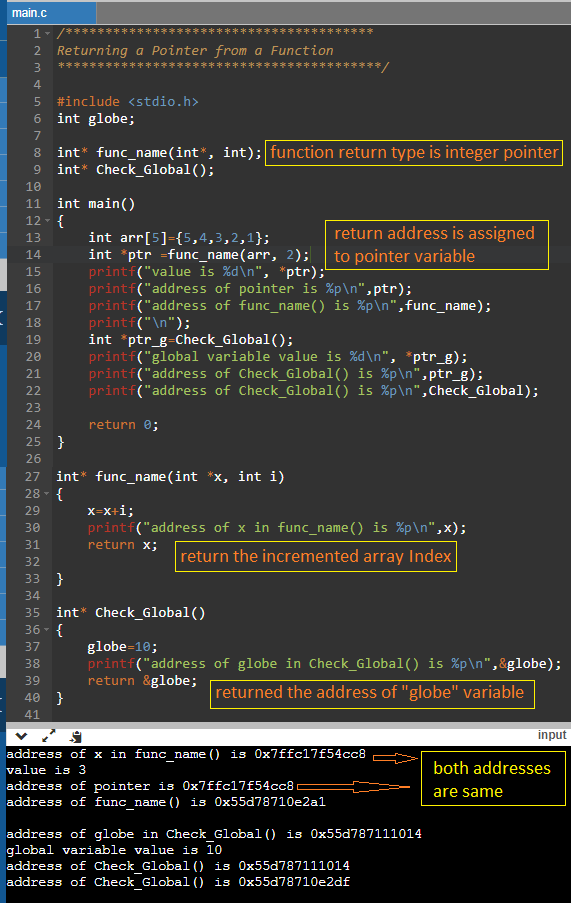The image size is (571, 903).
Task: Click the 'int *ptr_g=Check_Global();' line
Action: (191, 340)
